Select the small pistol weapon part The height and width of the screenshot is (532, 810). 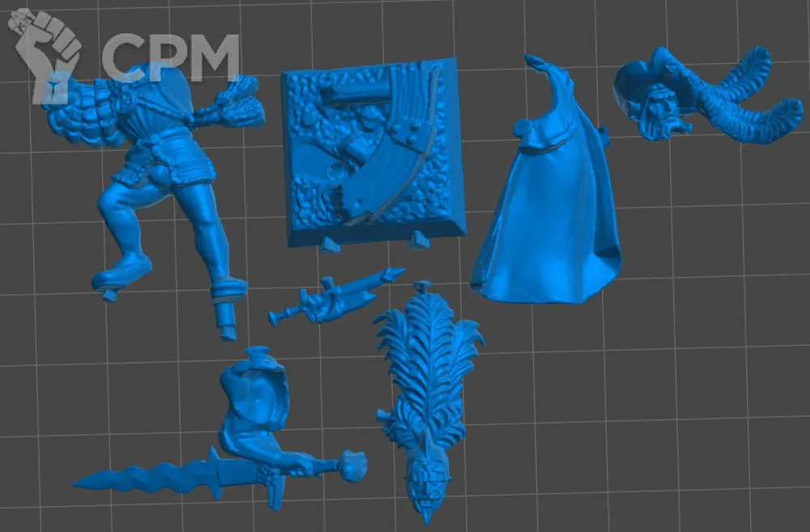click(x=336, y=297)
